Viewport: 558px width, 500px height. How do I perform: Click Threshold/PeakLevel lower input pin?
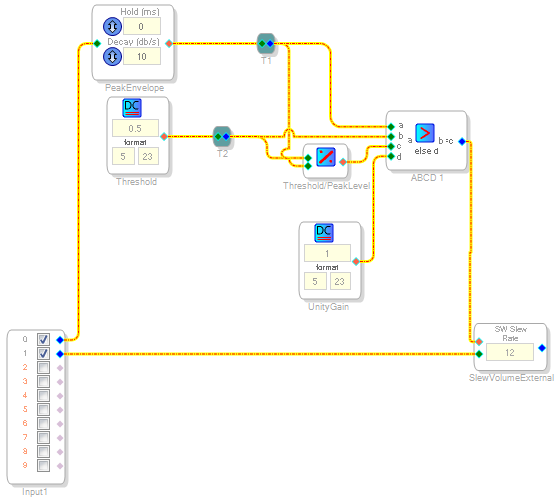[308, 166]
